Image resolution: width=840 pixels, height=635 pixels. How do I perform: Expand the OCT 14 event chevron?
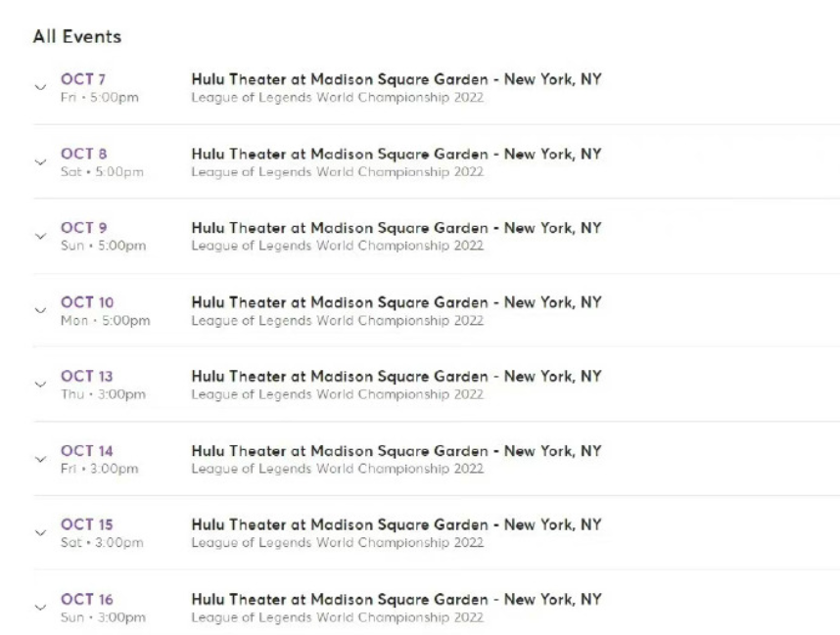click(x=40, y=459)
